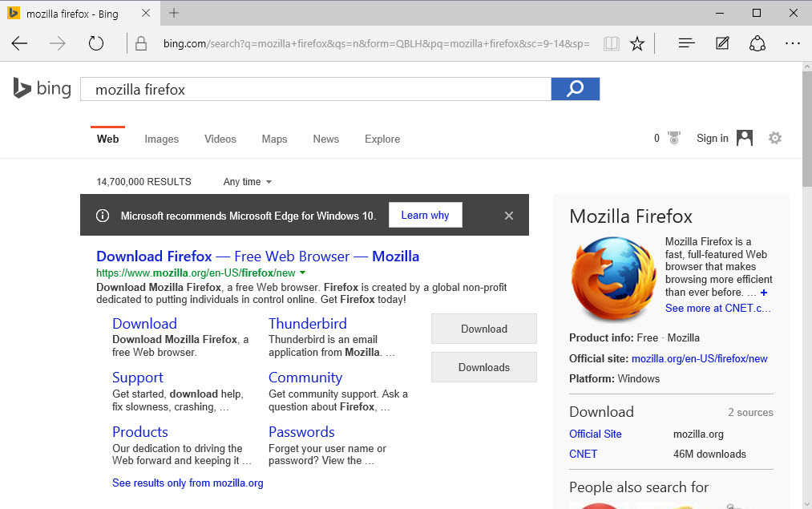Switch to the Maps tab
The width and height of the screenshot is (812, 509).
tap(274, 139)
